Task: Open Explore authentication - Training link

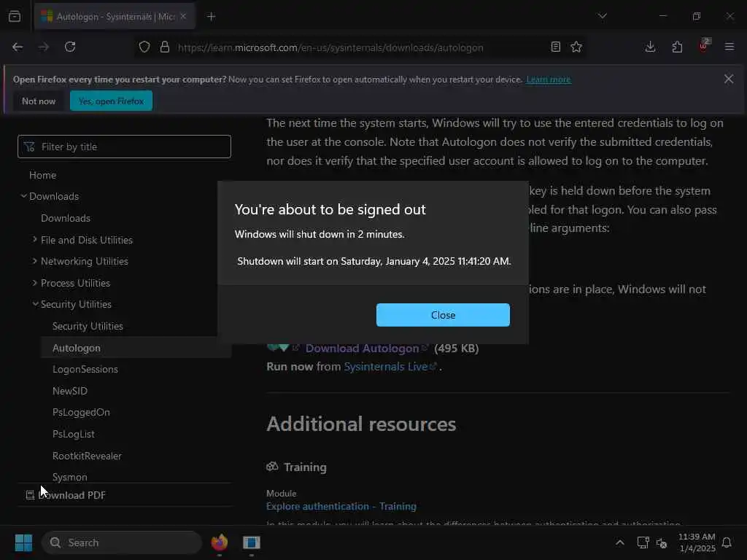Action: [341, 506]
